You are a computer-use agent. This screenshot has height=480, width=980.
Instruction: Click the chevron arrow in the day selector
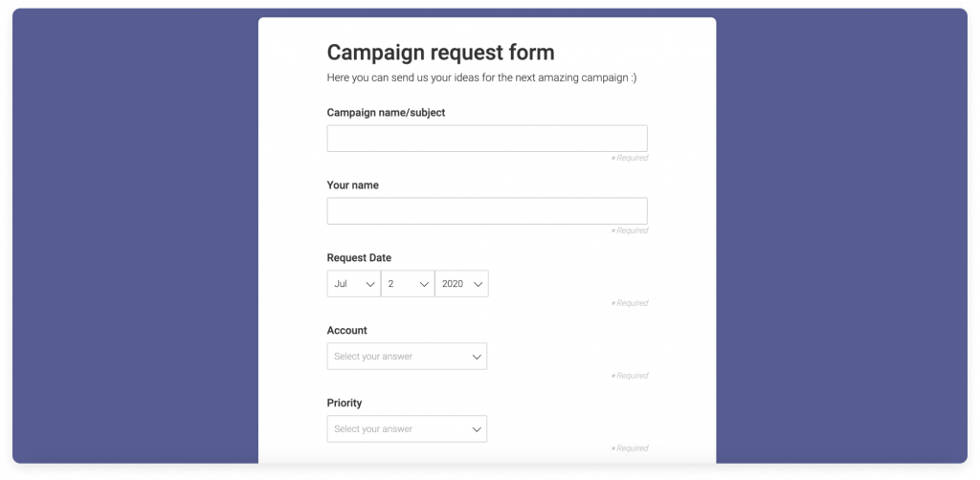[x=424, y=285]
